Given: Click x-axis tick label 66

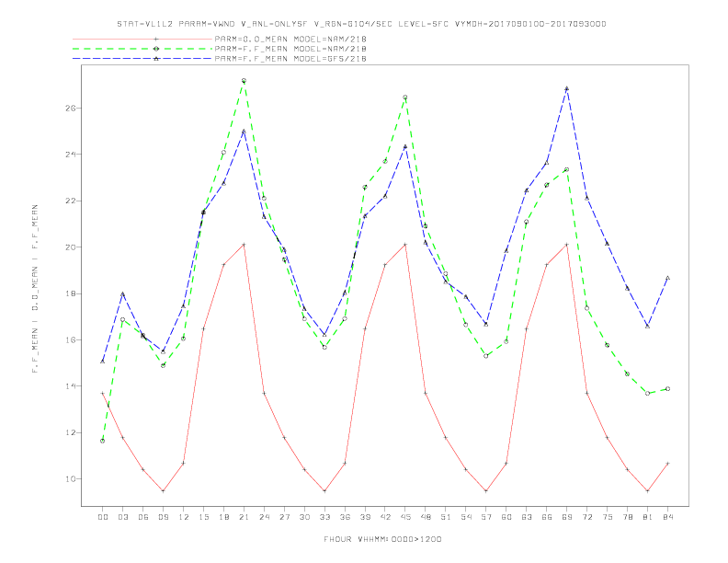Looking at the screenshot, I should pyautogui.click(x=547, y=517).
